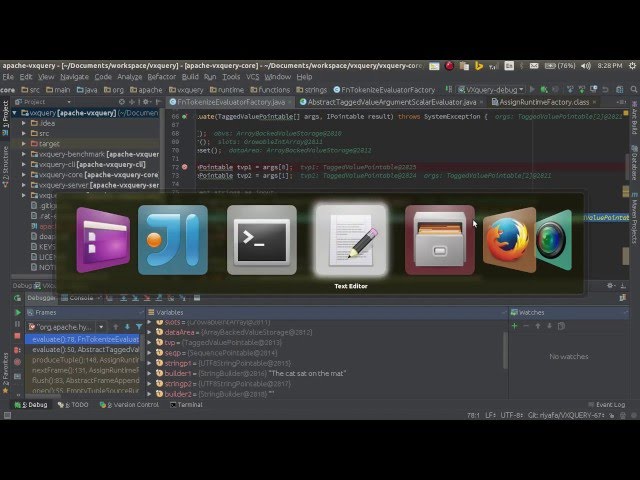Image resolution: width=640 pixels, height=480 pixels.
Task: Open the Navigate menu
Action: (74, 77)
